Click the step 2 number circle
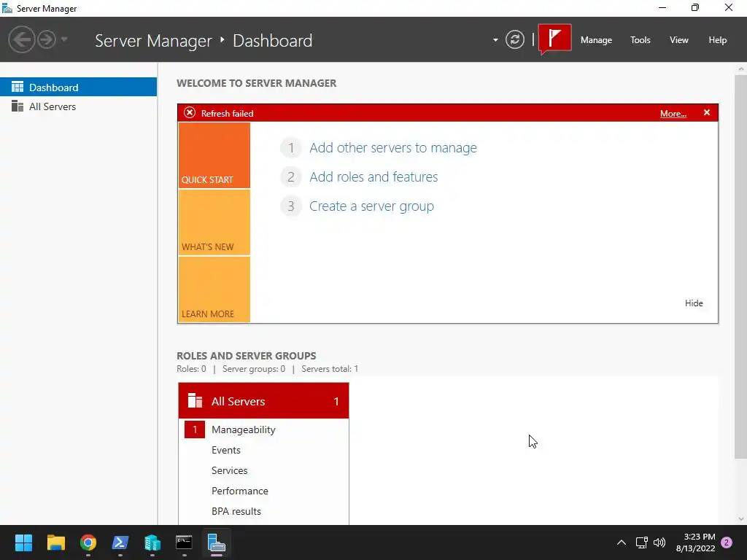This screenshot has height=560, width=747. click(290, 177)
